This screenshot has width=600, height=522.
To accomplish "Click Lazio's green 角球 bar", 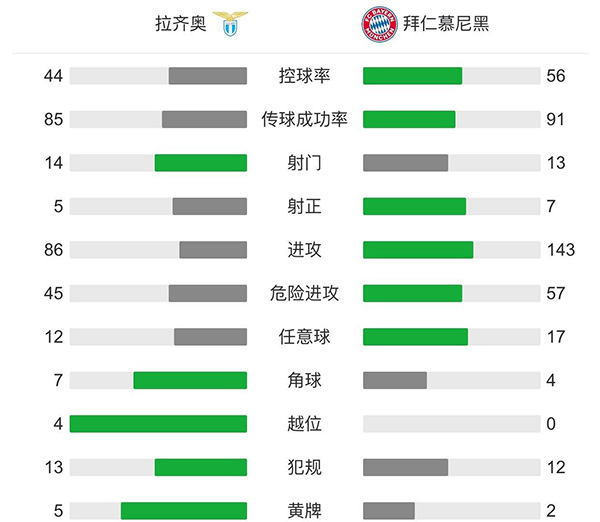I will point(190,380).
